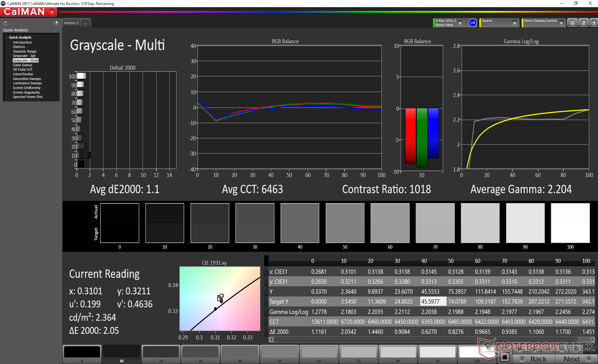Click the round button atop the sidebar
The height and width of the screenshot is (364, 598).
[x=6, y=22]
